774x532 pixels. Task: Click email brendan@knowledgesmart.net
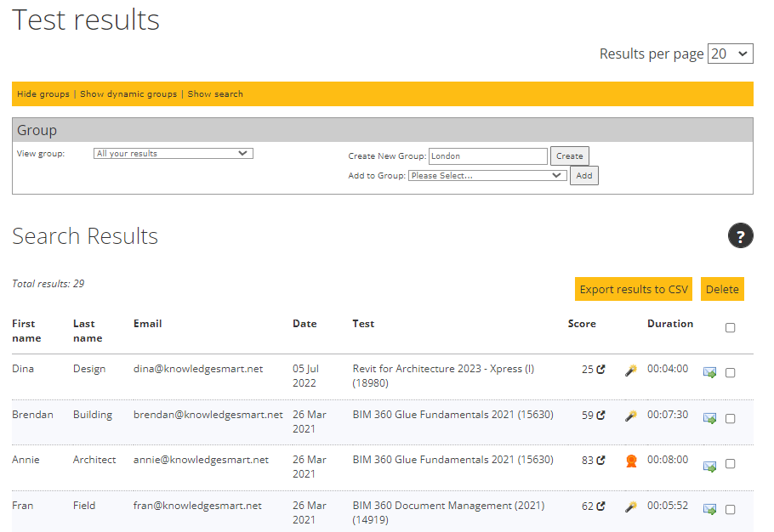pyautogui.click(x=208, y=415)
